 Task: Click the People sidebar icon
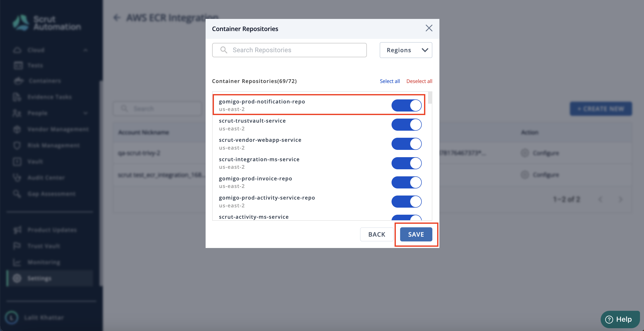[x=17, y=113]
